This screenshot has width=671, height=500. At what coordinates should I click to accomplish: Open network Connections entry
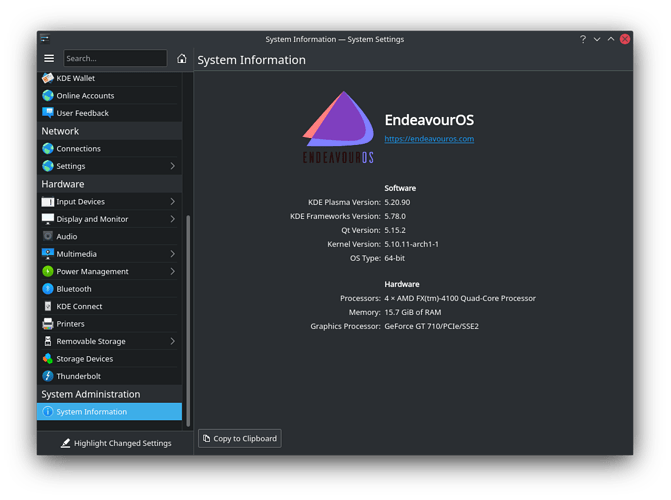(110, 149)
